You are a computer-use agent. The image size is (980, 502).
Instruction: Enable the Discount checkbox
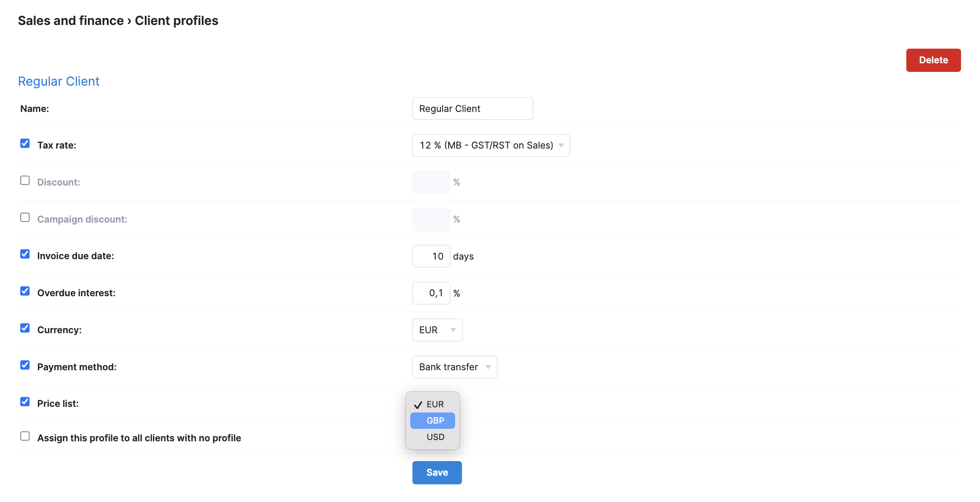point(25,180)
